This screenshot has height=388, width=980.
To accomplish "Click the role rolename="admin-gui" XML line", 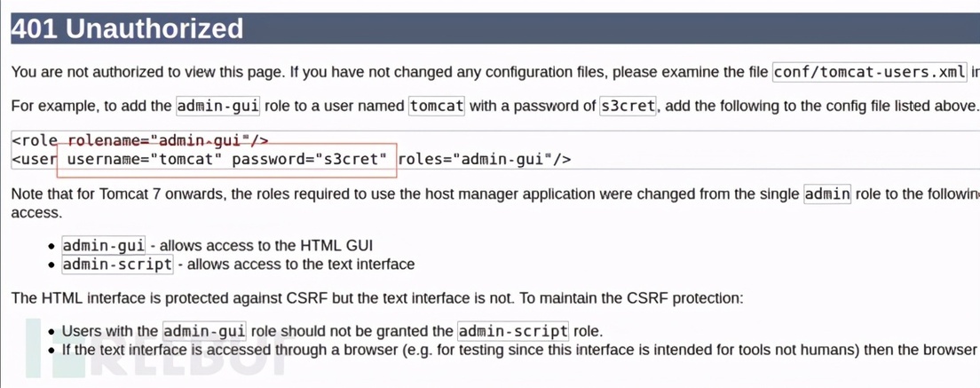I will (x=140, y=140).
